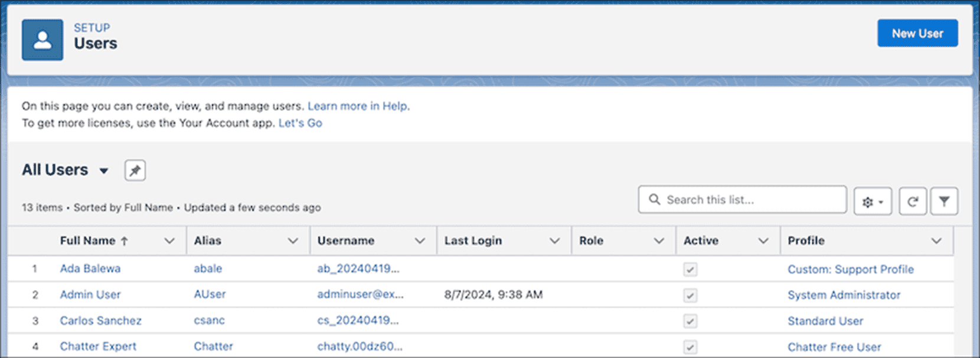Open Standard User profile link
Screen dimensions: 980x358
(x=825, y=321)
